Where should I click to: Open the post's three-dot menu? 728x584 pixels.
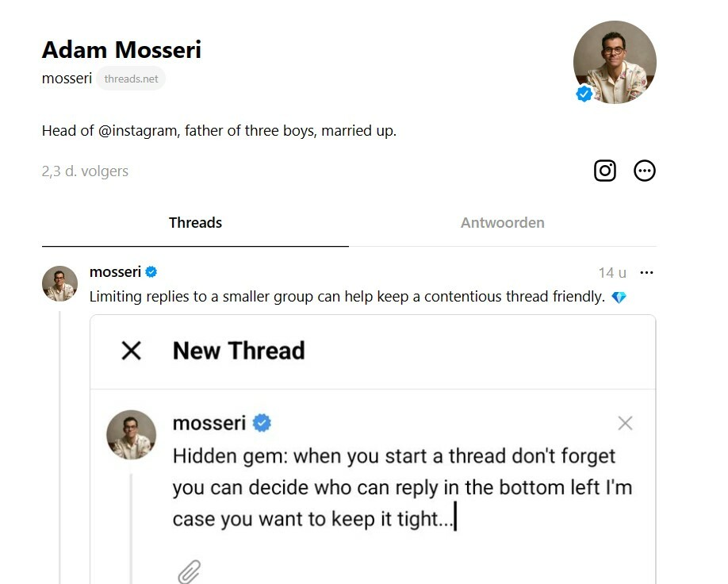pos(646,272)
